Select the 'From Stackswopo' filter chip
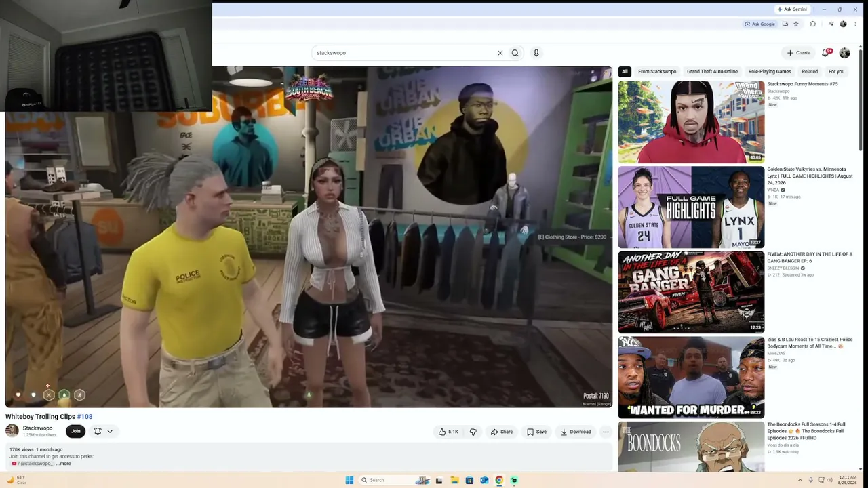Viewport: 868px width, 488px height. point(657,71)
